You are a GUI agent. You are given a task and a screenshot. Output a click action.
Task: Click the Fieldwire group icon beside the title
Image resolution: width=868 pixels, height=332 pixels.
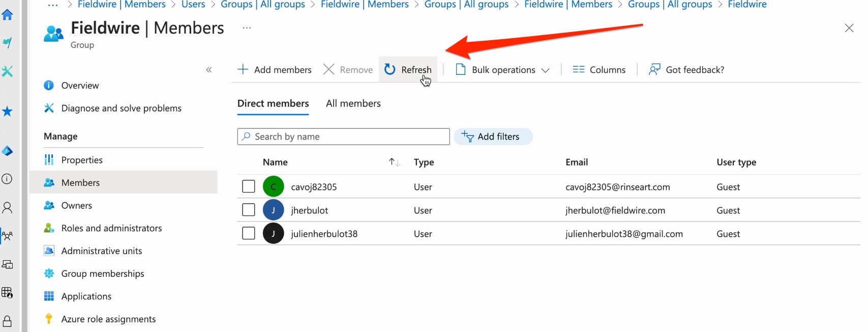coord(53,33)
